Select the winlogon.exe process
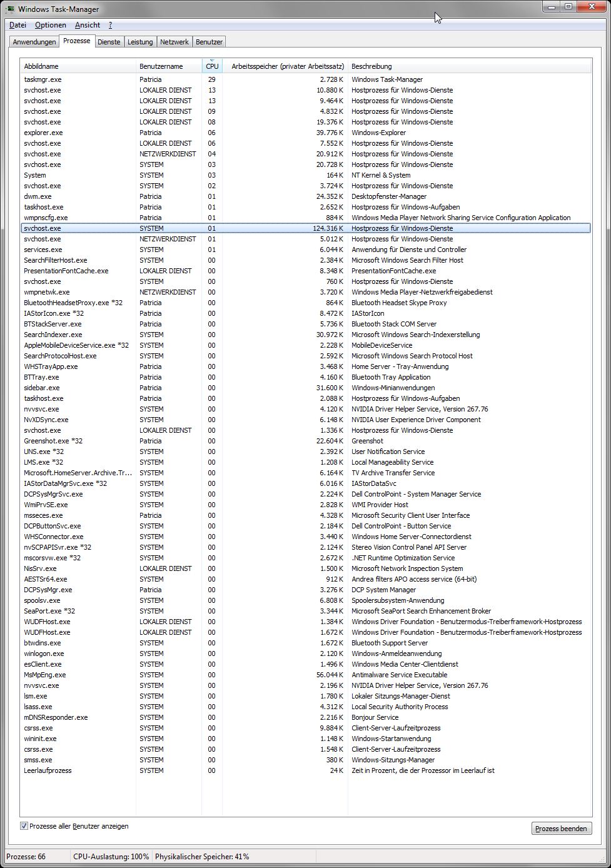The image size is (611, 868). (306, 654)
